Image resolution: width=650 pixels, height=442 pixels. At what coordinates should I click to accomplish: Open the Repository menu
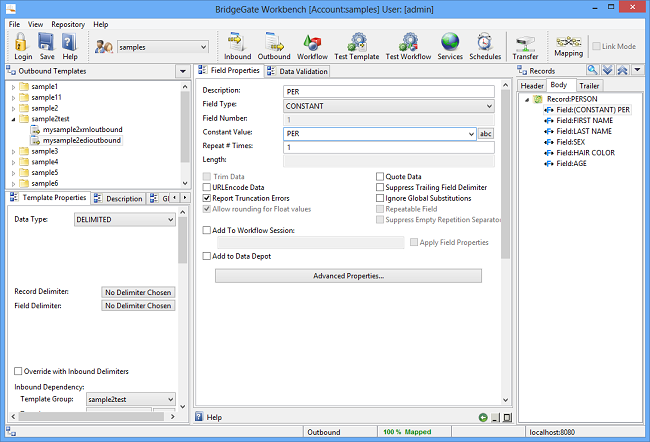68,24
